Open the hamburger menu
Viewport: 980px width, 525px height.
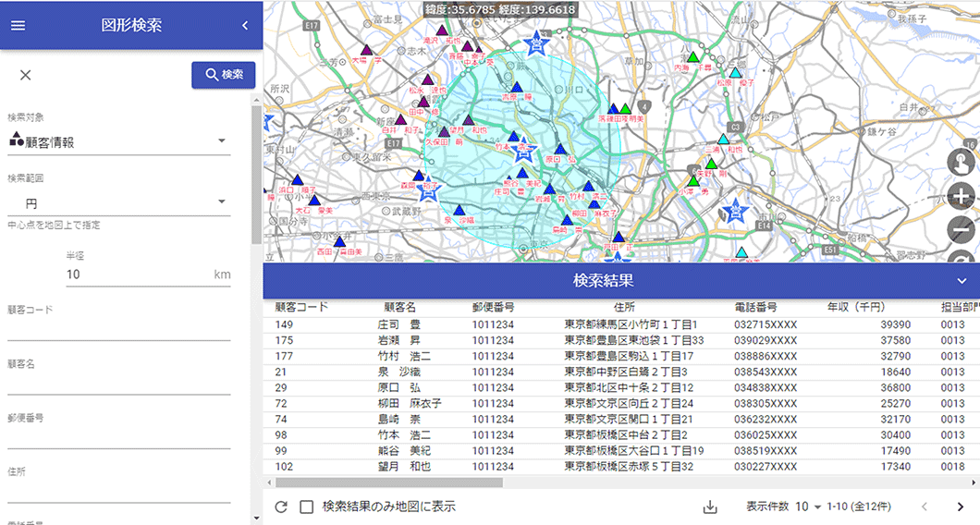pyautogui.click(x=18, y=25)
